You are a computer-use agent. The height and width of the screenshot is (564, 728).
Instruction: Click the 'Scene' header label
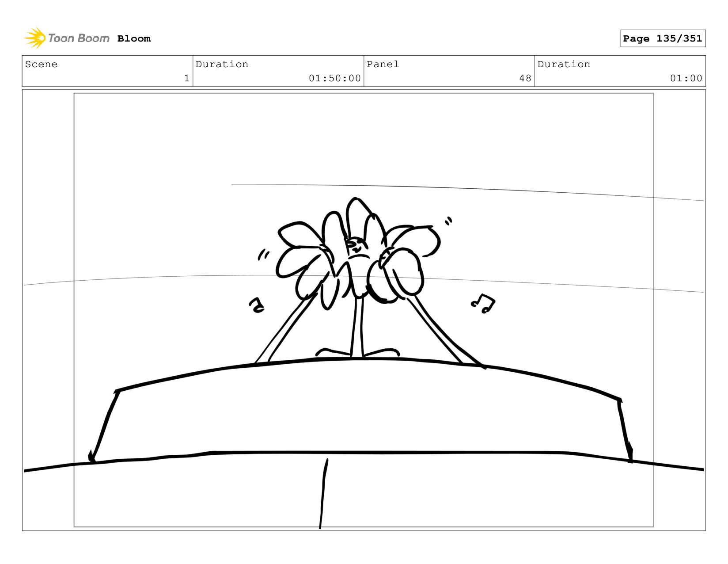pos(41,64)
